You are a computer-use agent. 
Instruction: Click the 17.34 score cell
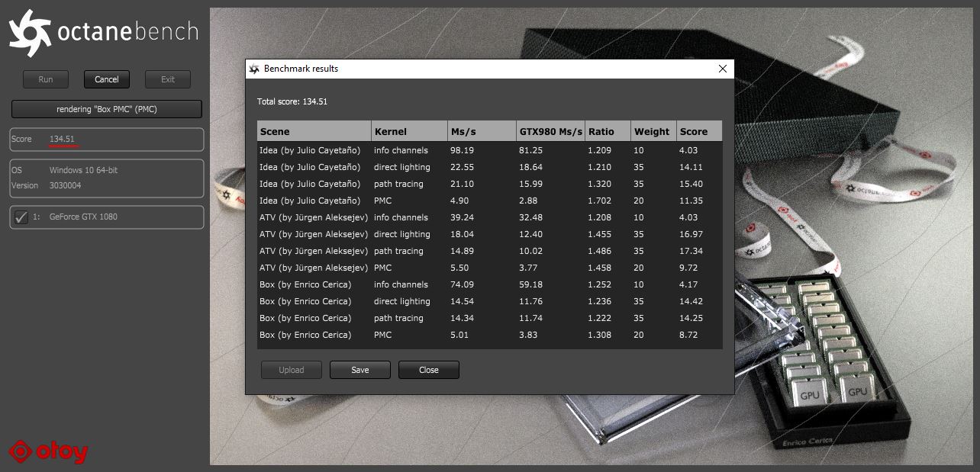[x=691, y=251]
